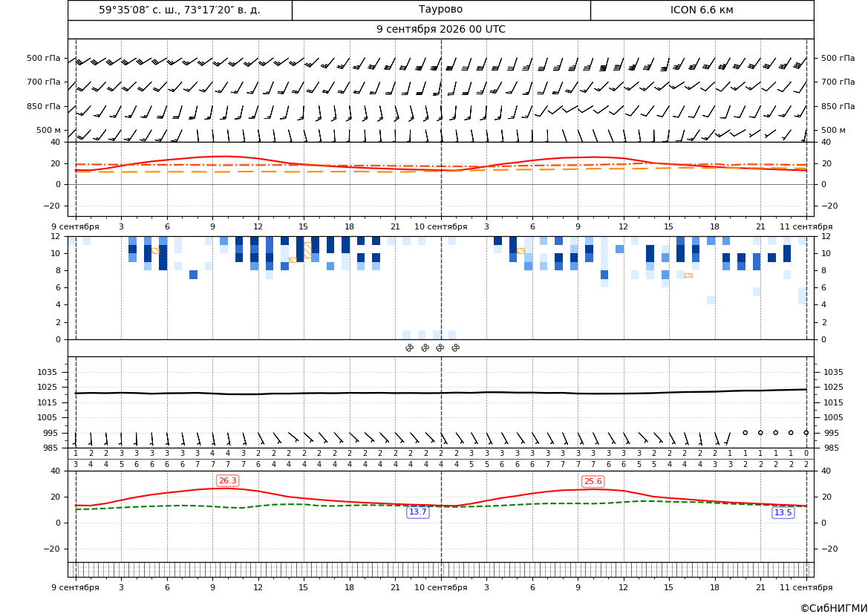This screenshot has height=614, width=868.
Task: Click the 1035 pressure tick on left axis
Action: coord(45,372)
